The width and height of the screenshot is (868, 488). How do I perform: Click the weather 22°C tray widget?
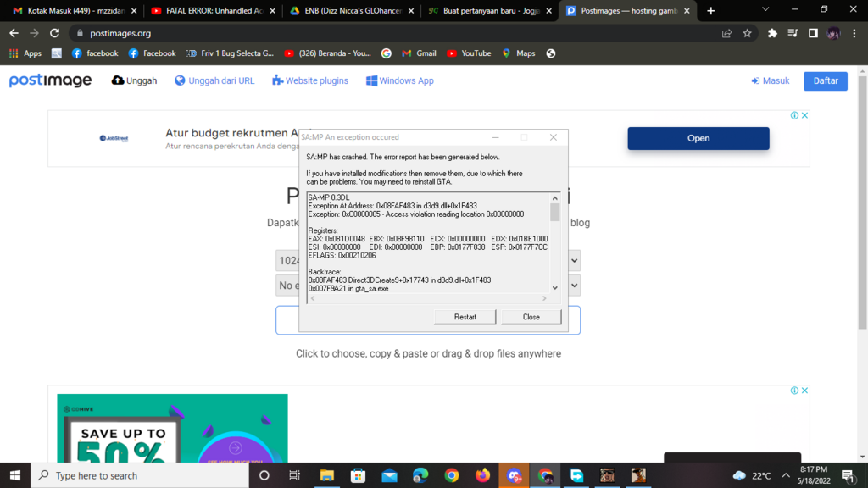point(751,475)
